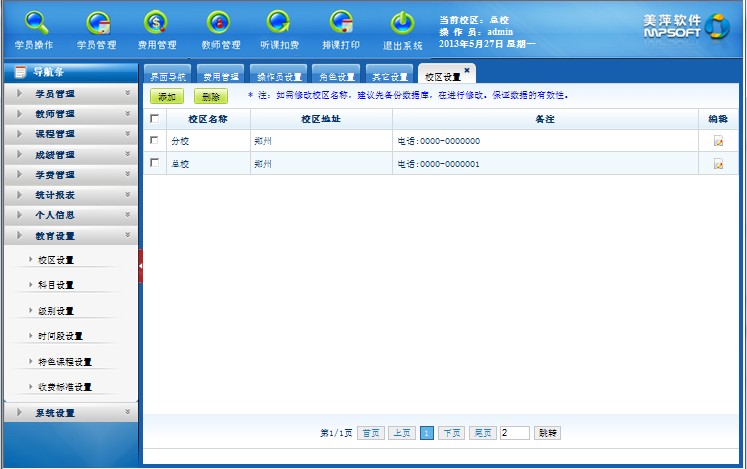Click the page number input field
This screenshot has height=469, width=747.
coord(514,433)
